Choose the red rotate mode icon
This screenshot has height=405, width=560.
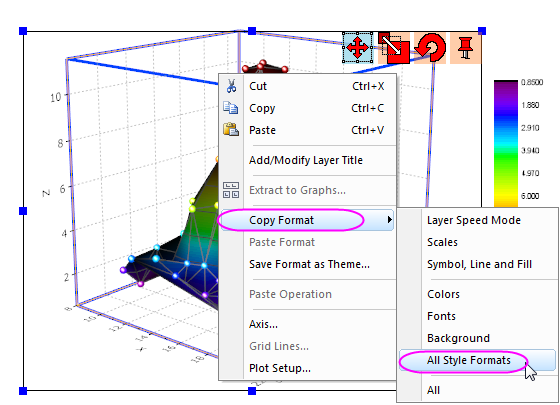(x=430, y=48)
